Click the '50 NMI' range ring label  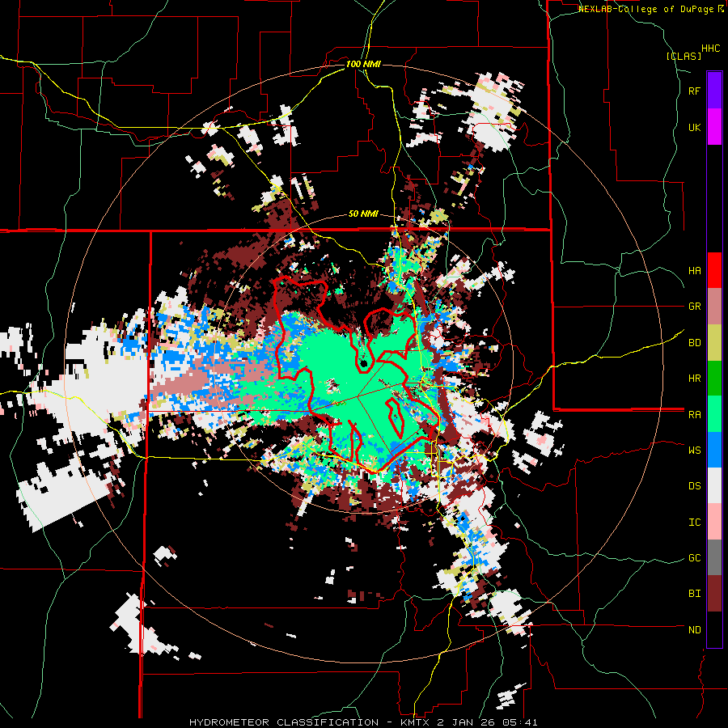pyautogui.click(x=363, y=214)
